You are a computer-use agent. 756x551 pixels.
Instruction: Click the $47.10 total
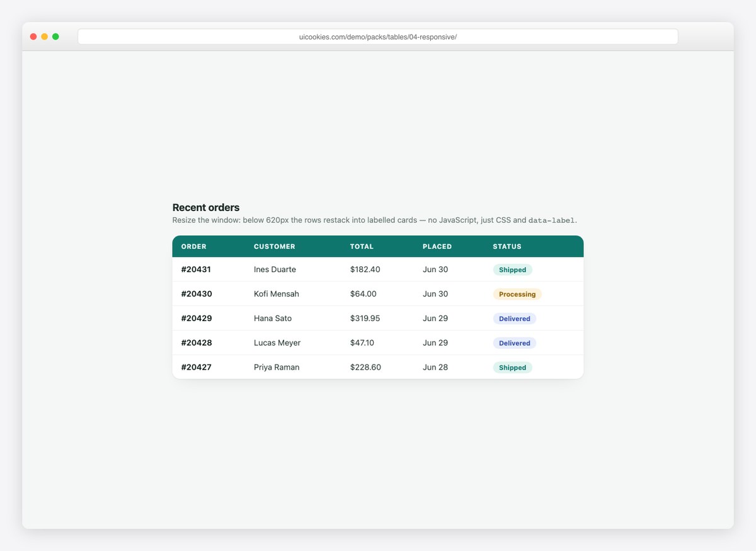click(362, 343)
